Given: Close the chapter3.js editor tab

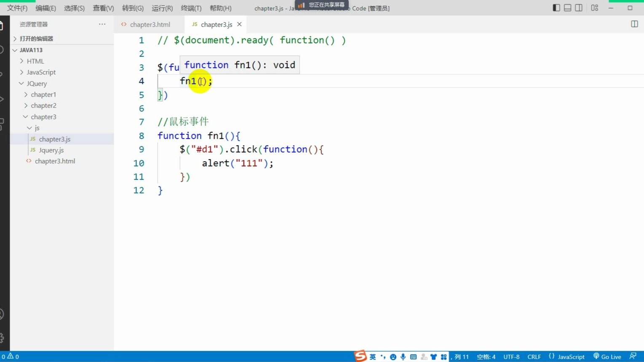Looking at the screenshot, I should click(x=239, y=24).
